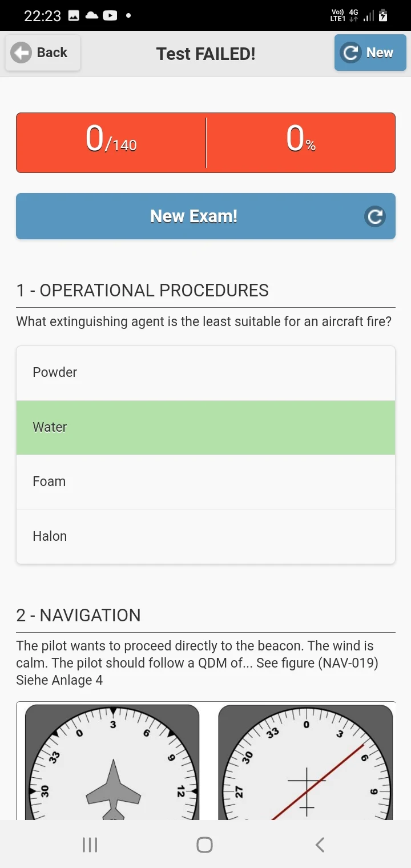This screenshot has width=411, height=868.
Task: Tap the battery indicator icon
Action: [383, 15]
